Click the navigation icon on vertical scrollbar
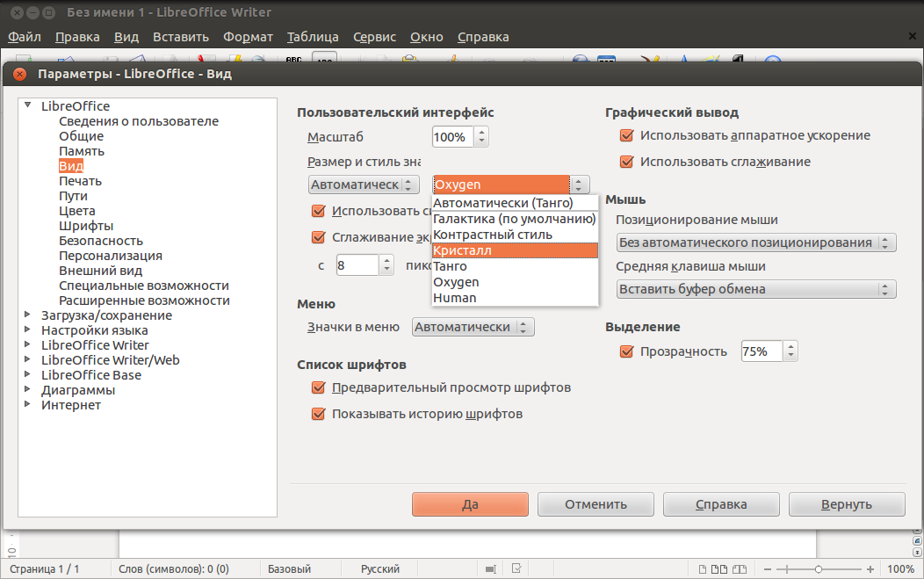This screenshot has height=579, width=924. point(917,540)
